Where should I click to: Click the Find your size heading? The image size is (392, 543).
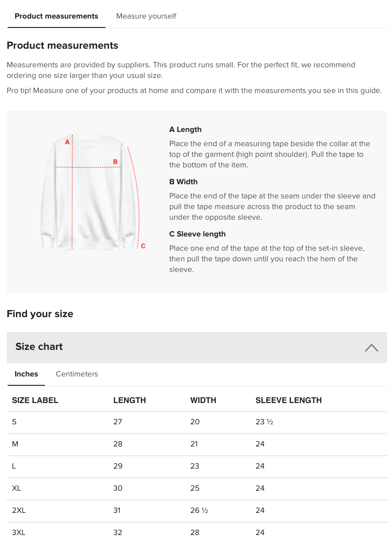(40, 314)
